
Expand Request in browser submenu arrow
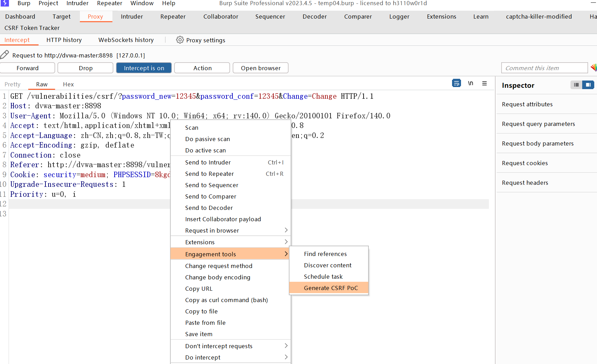coord(286,230)
